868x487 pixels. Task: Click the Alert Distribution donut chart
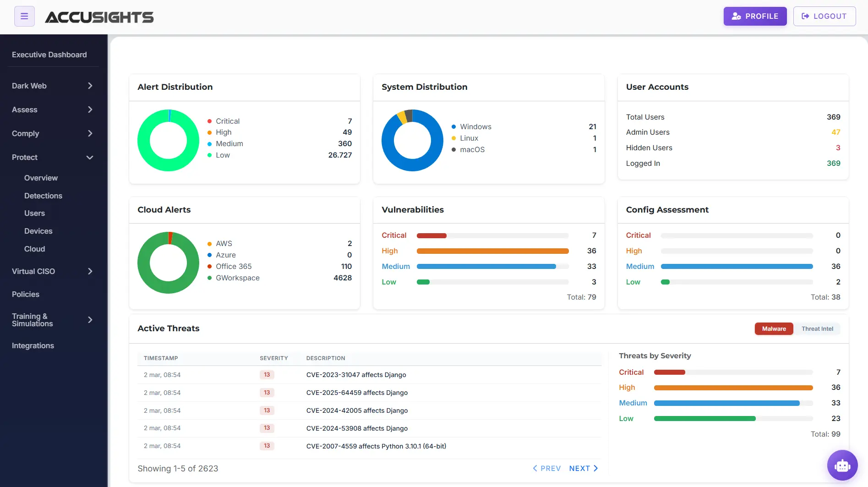(169, 140)
